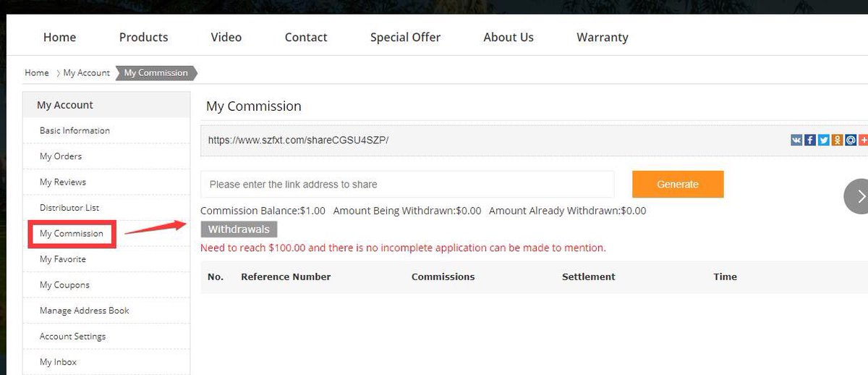
Task: Click the Settlement column header
Action: click(x=589, y=277)
